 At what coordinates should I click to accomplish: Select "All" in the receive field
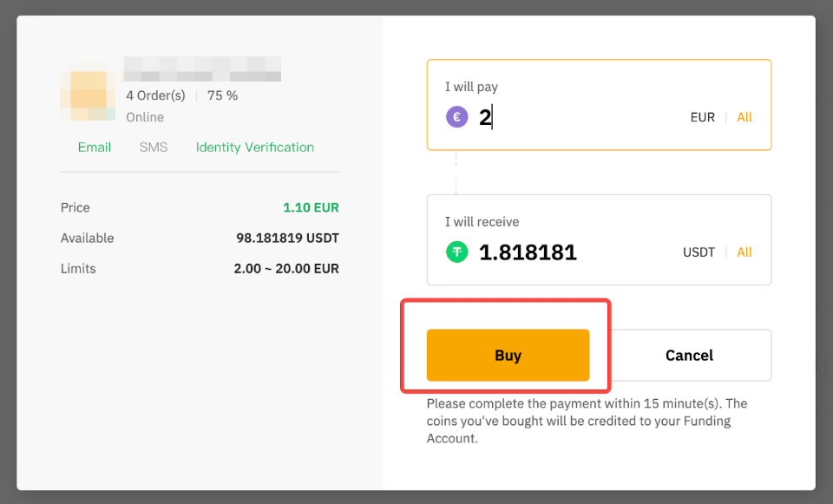[x=744, y=252]
